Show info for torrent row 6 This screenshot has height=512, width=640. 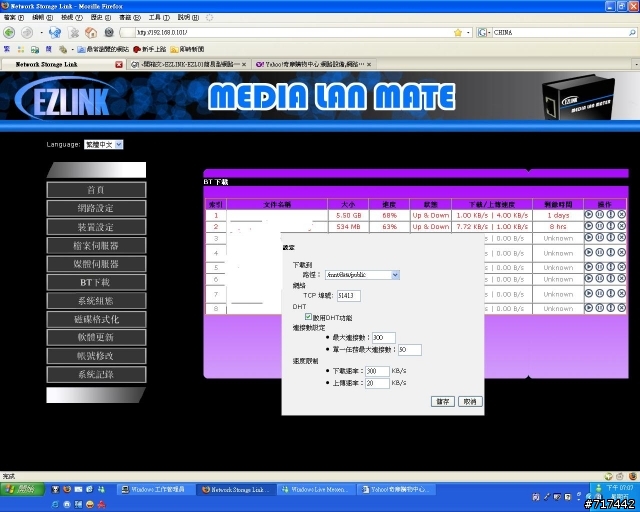(611, 278)
